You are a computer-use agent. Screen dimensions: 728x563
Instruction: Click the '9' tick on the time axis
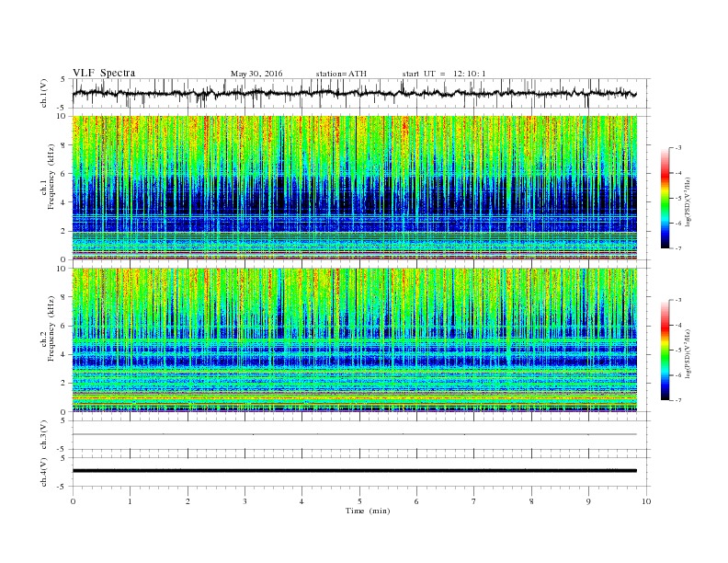pyautogui.click(x=588, y=501)
